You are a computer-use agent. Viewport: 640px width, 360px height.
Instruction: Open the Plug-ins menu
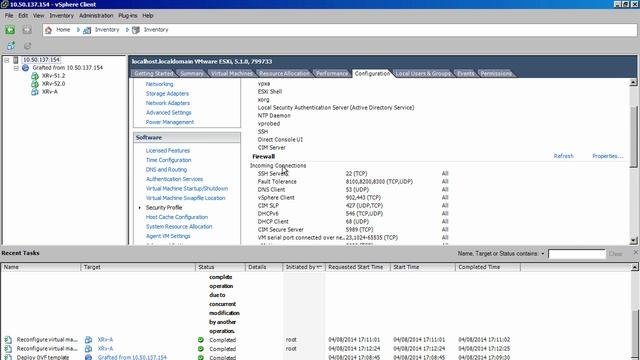[x=128, y=16]
